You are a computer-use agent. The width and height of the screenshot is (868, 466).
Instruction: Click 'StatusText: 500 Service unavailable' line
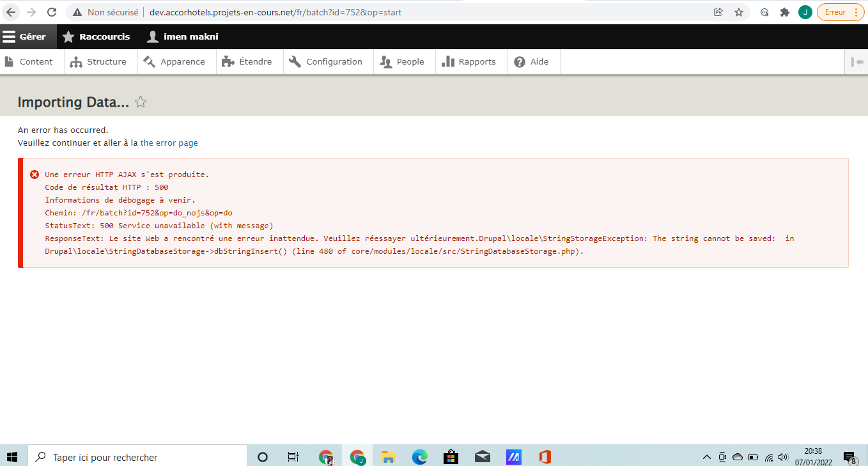point(159,226)
